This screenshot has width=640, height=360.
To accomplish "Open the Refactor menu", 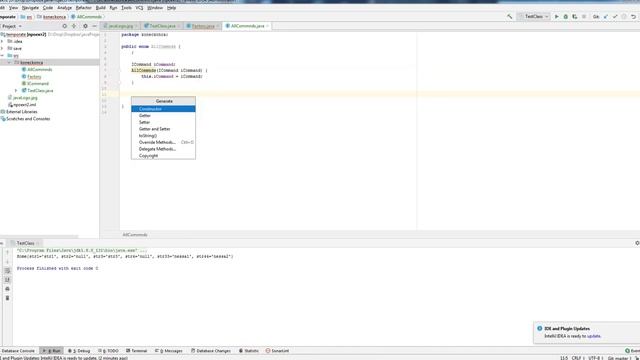I will point(84,8).
